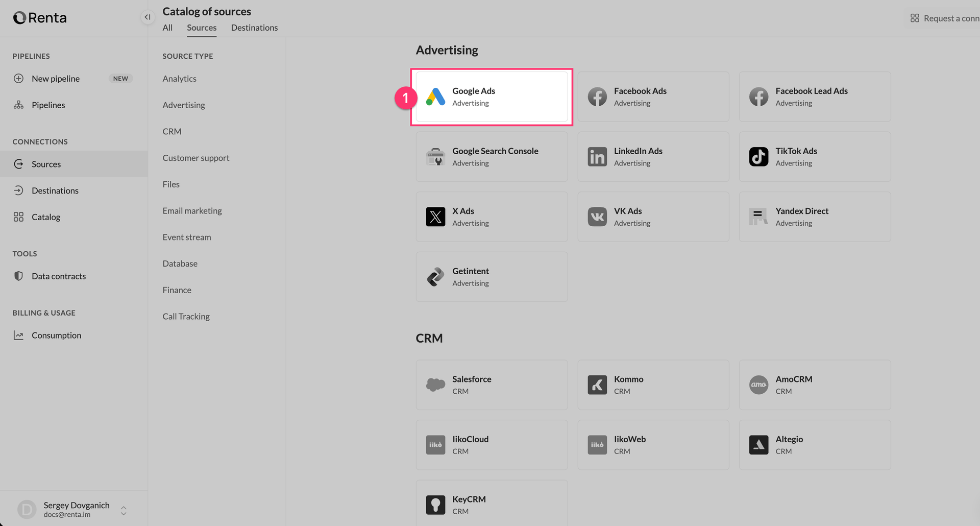Image resolution: width=980 pixels, height=526 pixels.
Task: Select the Facebook Ads card title
Action: tap(640, 91)
